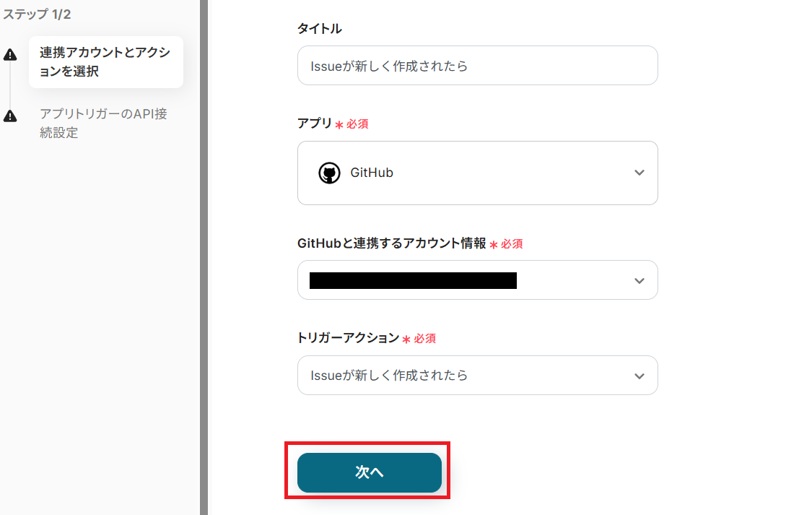Click the ステップ 1/2 heading

pos(36,14)
